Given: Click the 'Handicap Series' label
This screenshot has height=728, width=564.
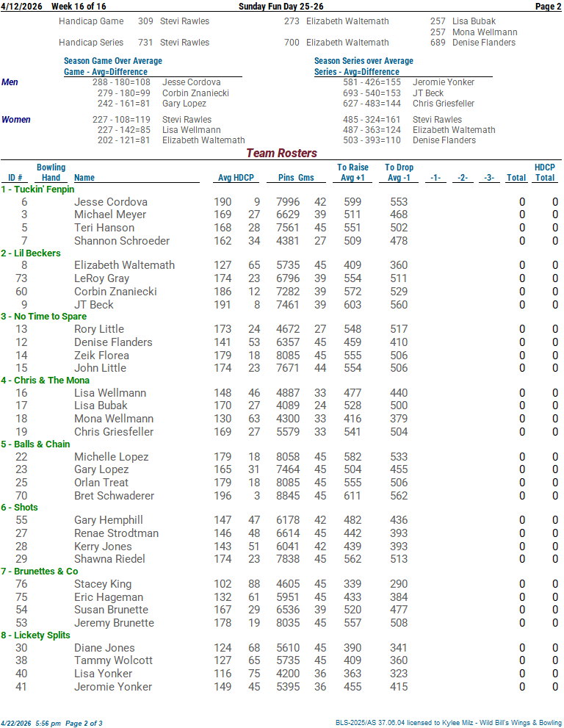Looking at the screenshot, I should [91, 43].
